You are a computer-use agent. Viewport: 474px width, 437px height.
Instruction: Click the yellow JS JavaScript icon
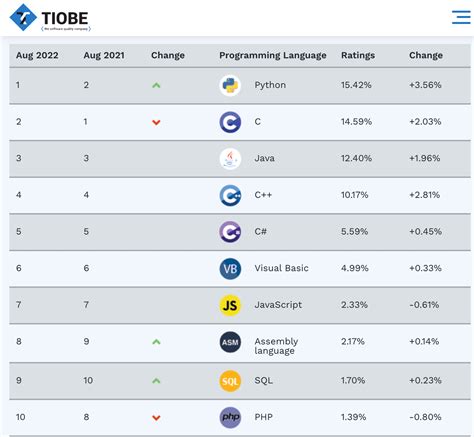pos(230,305)
